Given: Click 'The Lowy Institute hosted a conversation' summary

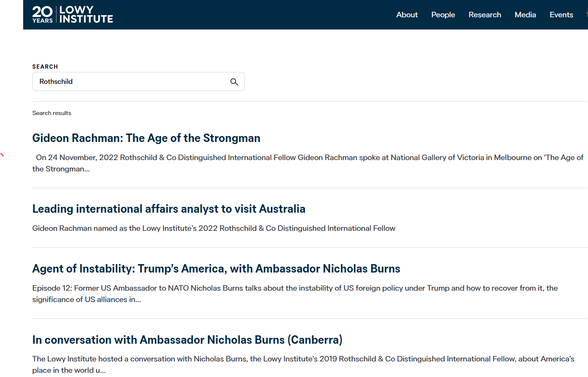Looking at the screenshot, I should [x=303, y=364].
